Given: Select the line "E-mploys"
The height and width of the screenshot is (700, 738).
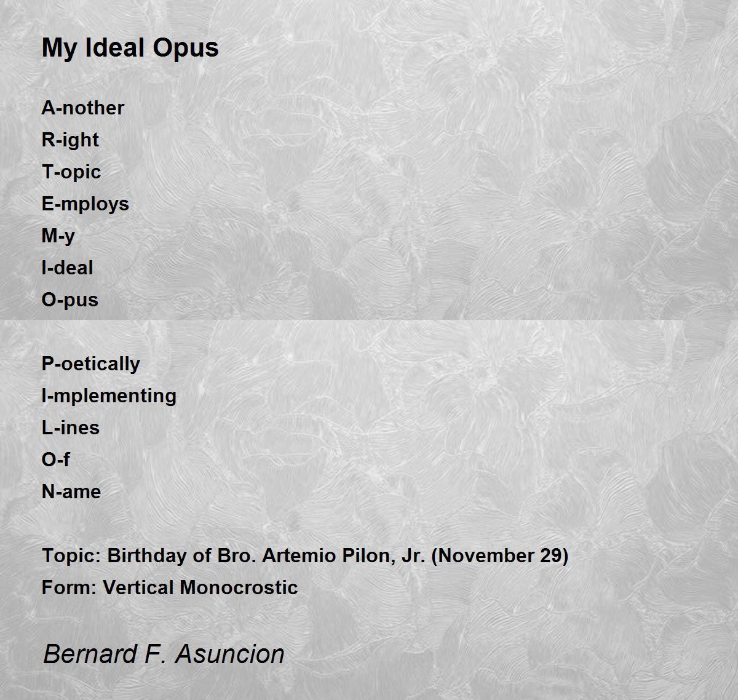Looking at the screenshot, I should tap(85, 204).
